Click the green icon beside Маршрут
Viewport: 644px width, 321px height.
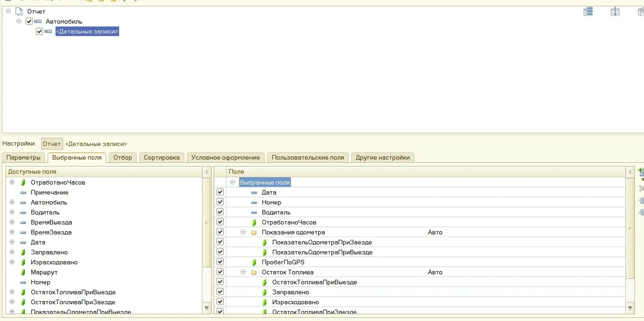23,272
